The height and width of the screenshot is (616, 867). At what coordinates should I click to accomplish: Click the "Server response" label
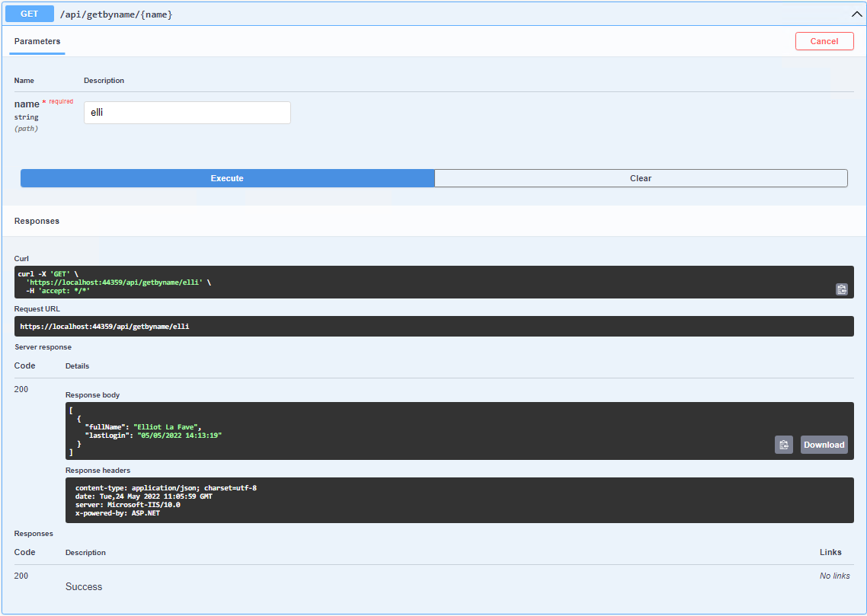point(43,347)
